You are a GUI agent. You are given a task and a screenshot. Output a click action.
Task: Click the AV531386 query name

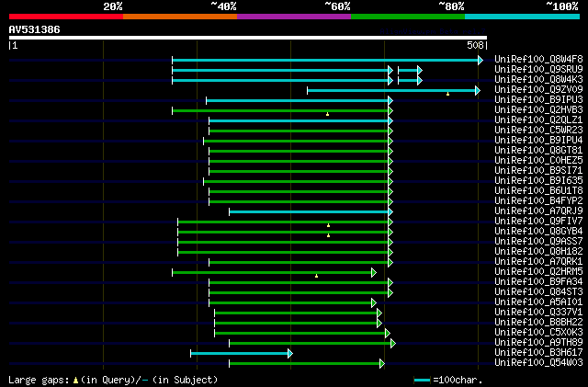tap(34, 29)
